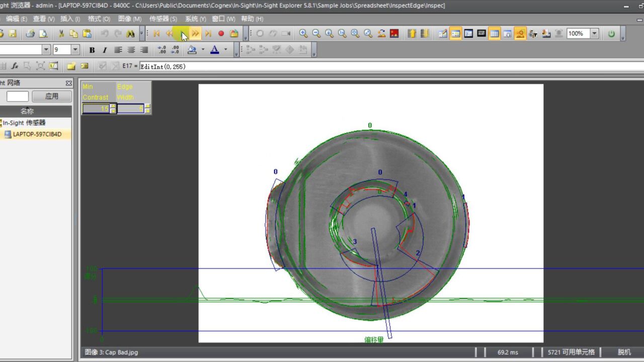Toggle Italic text formatting
This screenshot has height=362, width=644.
(x=105, y=50)
